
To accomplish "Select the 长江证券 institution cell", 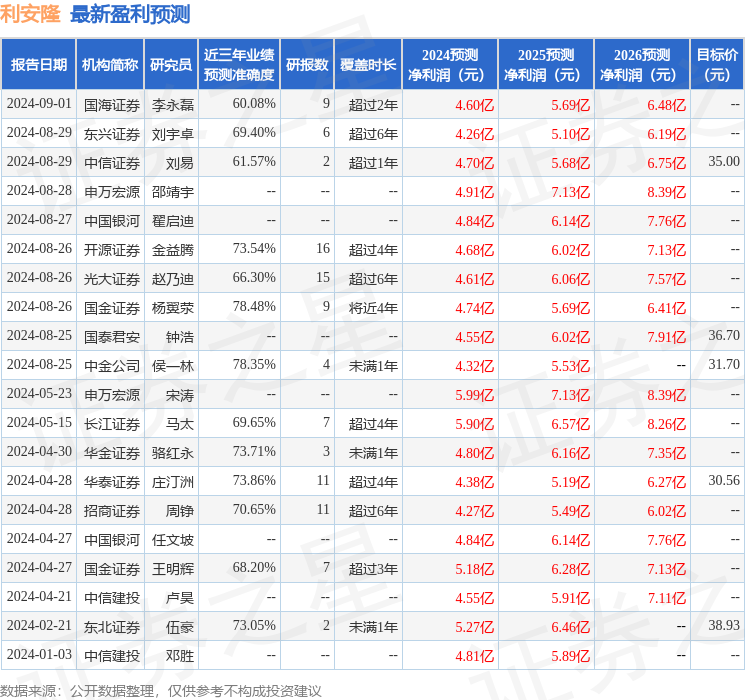I will (x=112, y=424).
